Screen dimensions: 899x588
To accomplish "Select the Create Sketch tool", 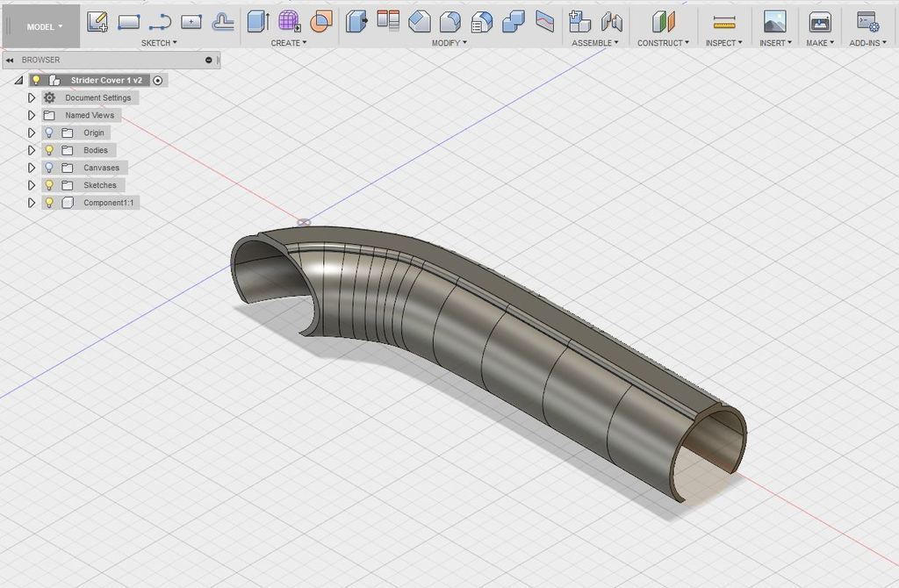I will coord(98,19).
